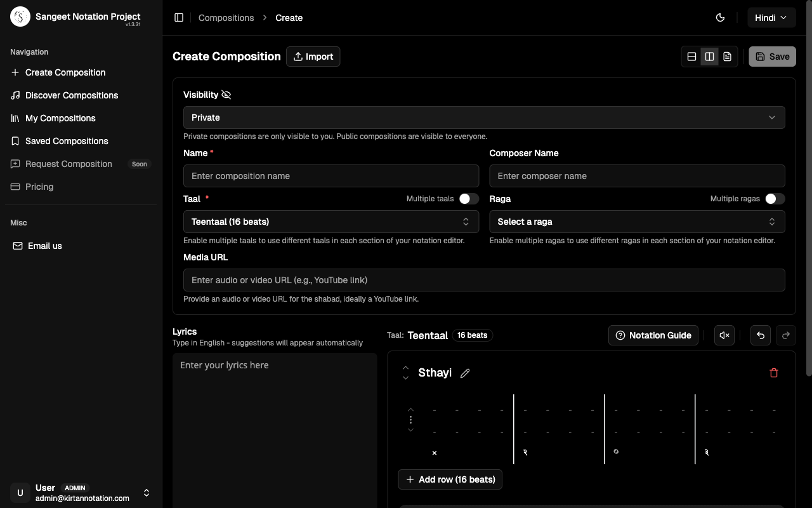
Task: Undo the last notation change
Action: (760, 335)
